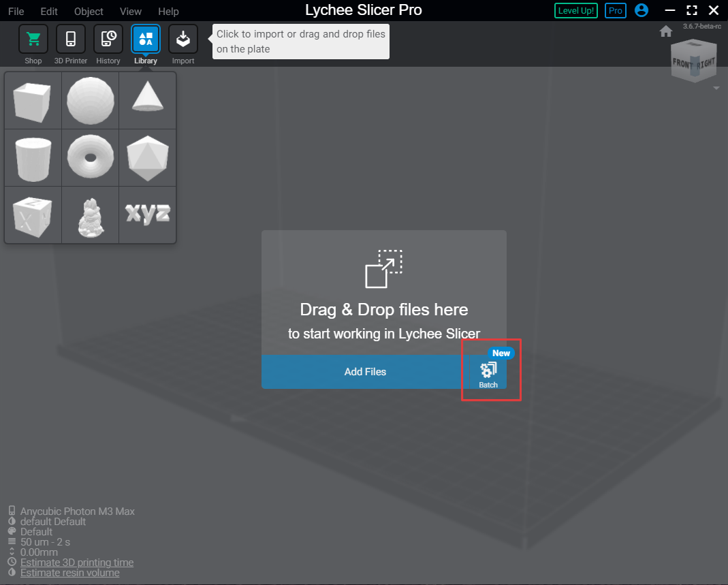The width and height of the screenshot is (728, 585).
Task: Click the Default color scheme text
Action: point(36,532)
